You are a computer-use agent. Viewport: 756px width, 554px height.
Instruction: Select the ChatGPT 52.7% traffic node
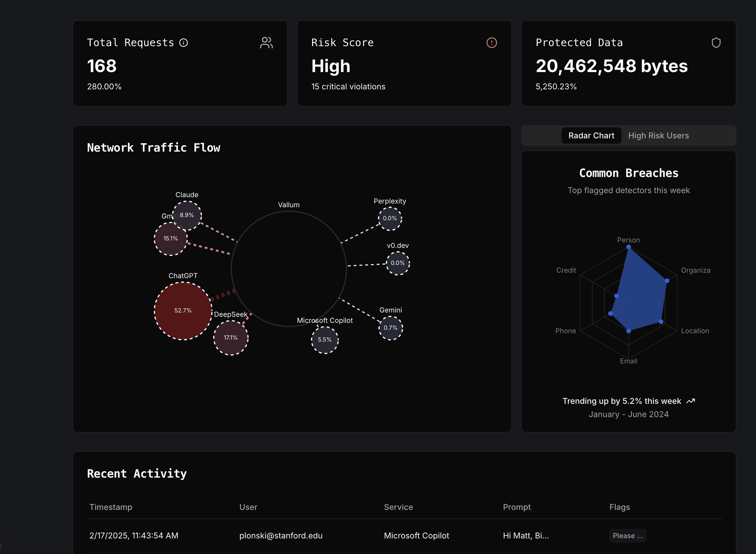[183, 310]
